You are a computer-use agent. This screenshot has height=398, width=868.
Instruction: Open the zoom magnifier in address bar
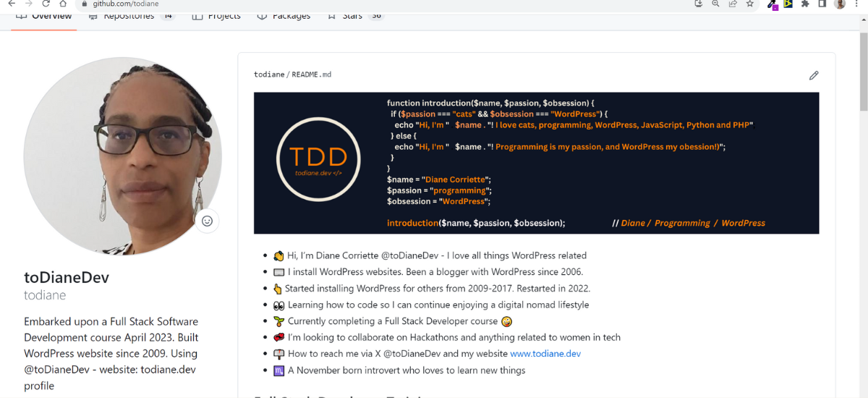pyautogui.click(x=715, y=4)
